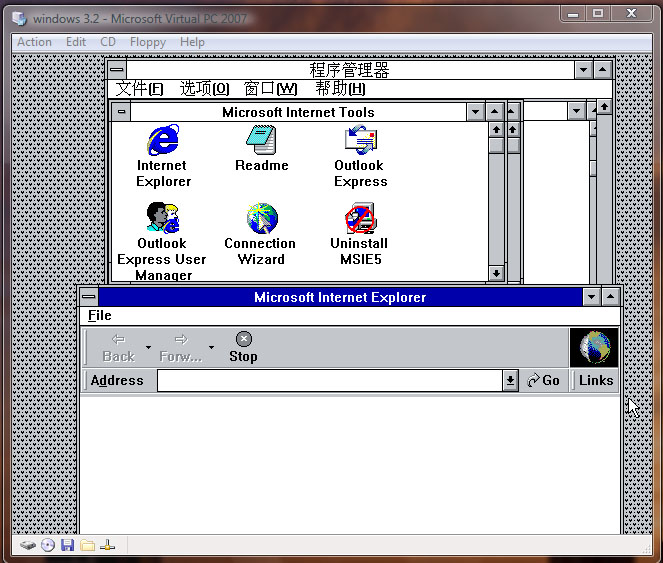Click the CD drive status icon
Viewport: 663px width, 563px height.
tap(48, 545)
